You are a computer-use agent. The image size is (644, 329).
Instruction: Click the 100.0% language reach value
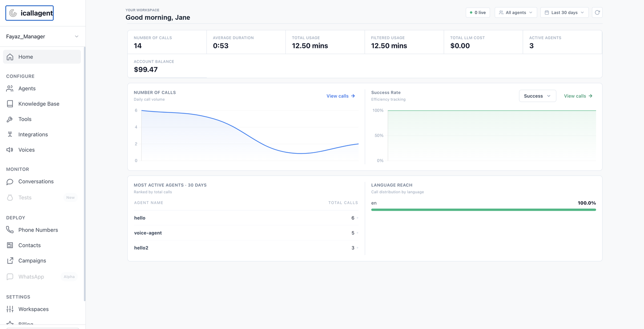tap(587, 203)
